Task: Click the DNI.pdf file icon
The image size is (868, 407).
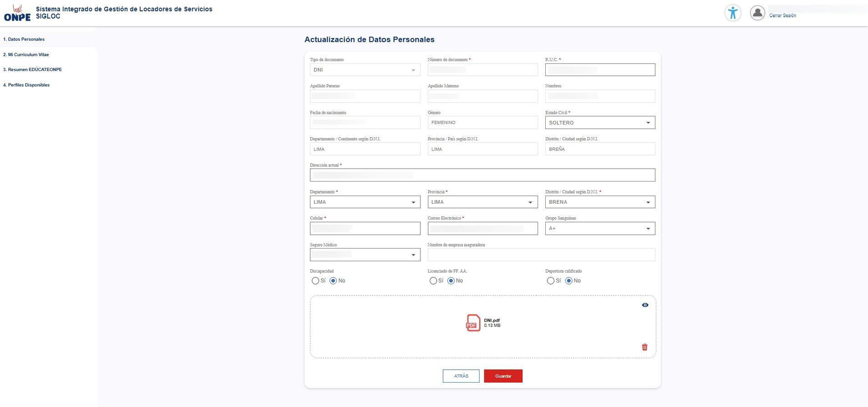Action: click(473, 323)
